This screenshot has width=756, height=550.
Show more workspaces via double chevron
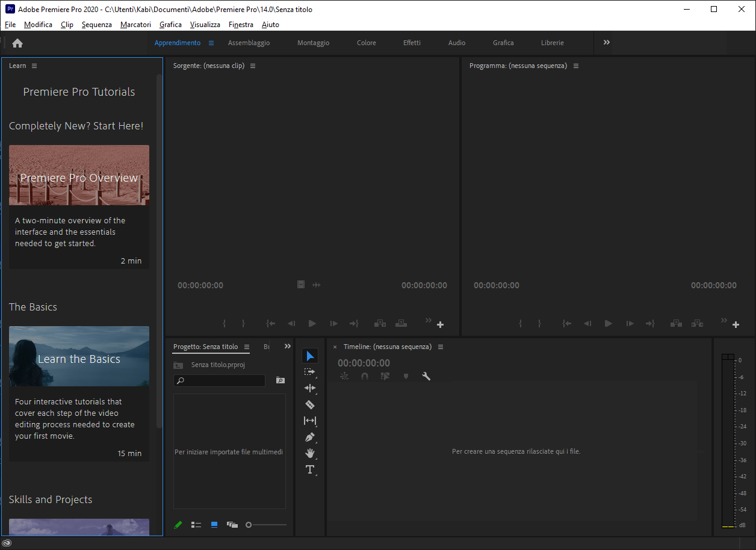coord(607,42)
